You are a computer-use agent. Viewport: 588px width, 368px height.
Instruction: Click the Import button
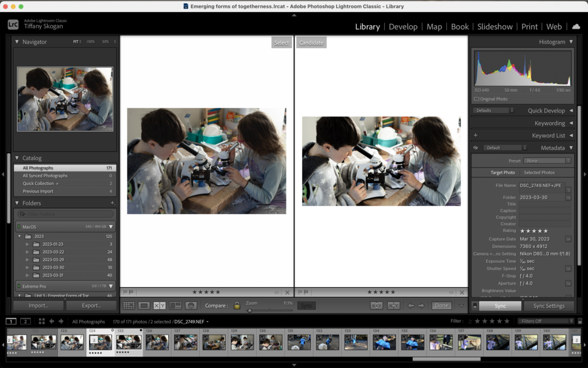pyautogui.click(x=38, y=306)
